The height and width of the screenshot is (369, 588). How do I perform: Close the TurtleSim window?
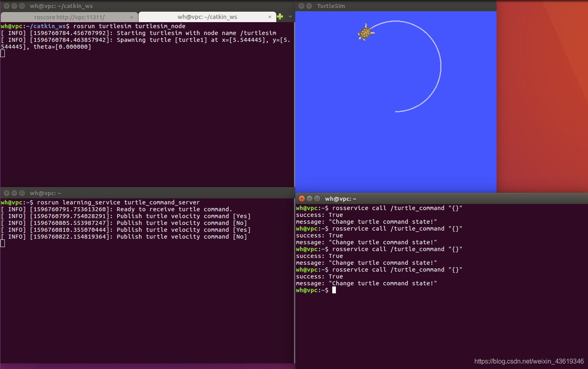[x=301, y=6]
